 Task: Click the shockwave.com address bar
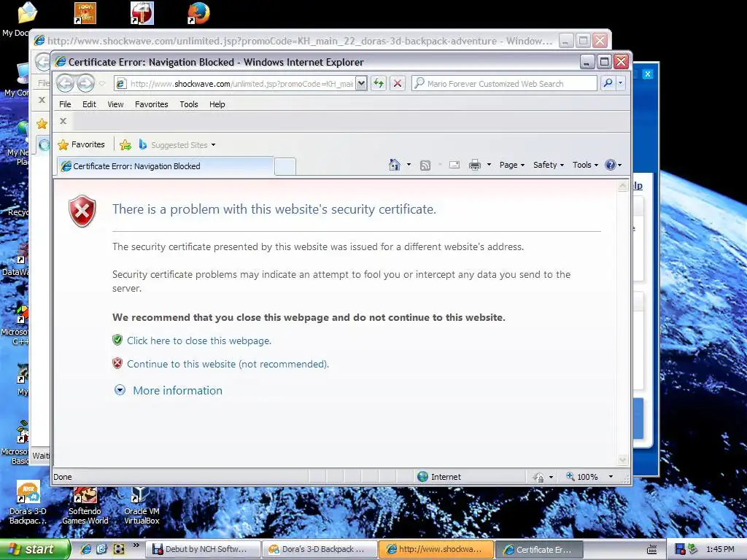pos(235,83)
